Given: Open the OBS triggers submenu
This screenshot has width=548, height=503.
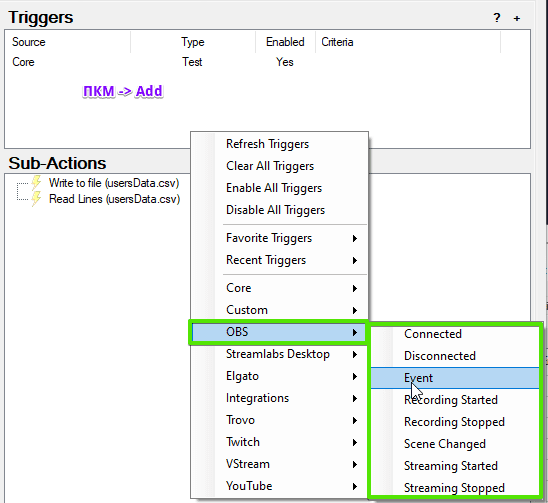Looking at the screenshot, I should tap(279, 332).
